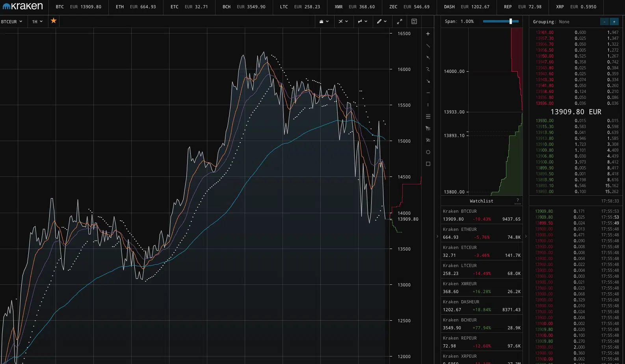Screen dimensions: 625x364
Task: Select the circle shape tool
Action: point(428,152)
